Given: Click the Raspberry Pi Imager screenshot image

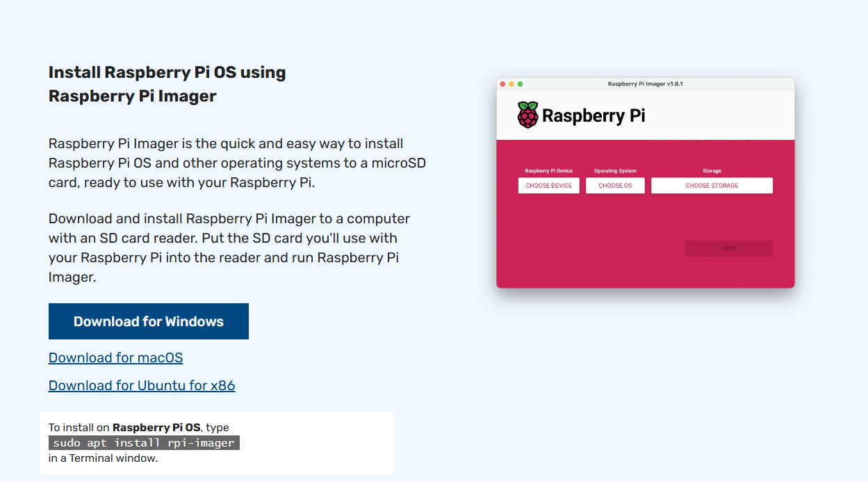Looking at the screenshot, I should click(646, 183).
